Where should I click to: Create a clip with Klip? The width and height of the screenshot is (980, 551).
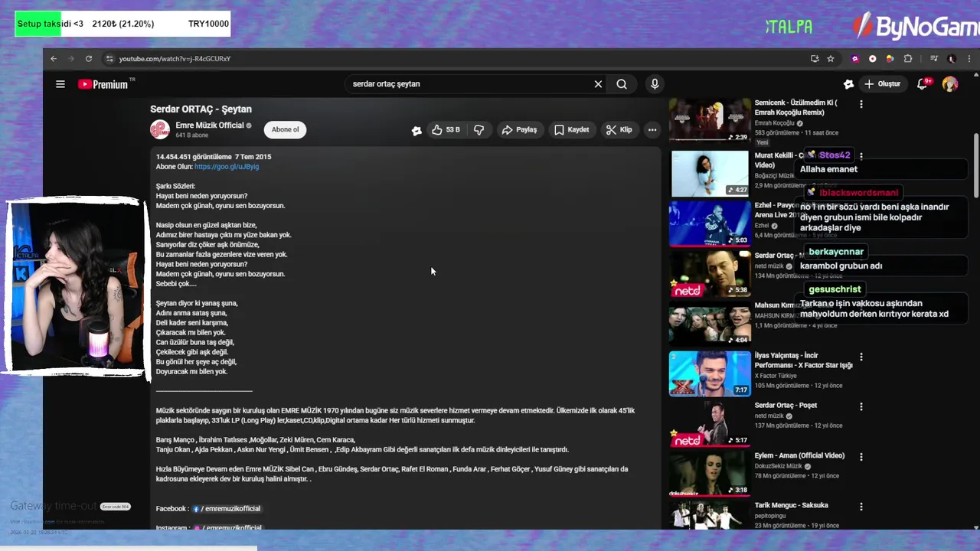619,130
